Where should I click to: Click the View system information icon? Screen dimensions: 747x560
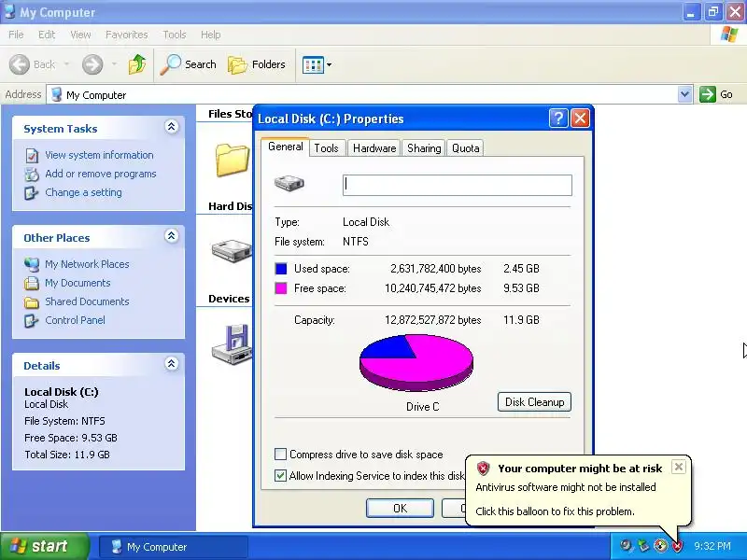tap(32, 156)
